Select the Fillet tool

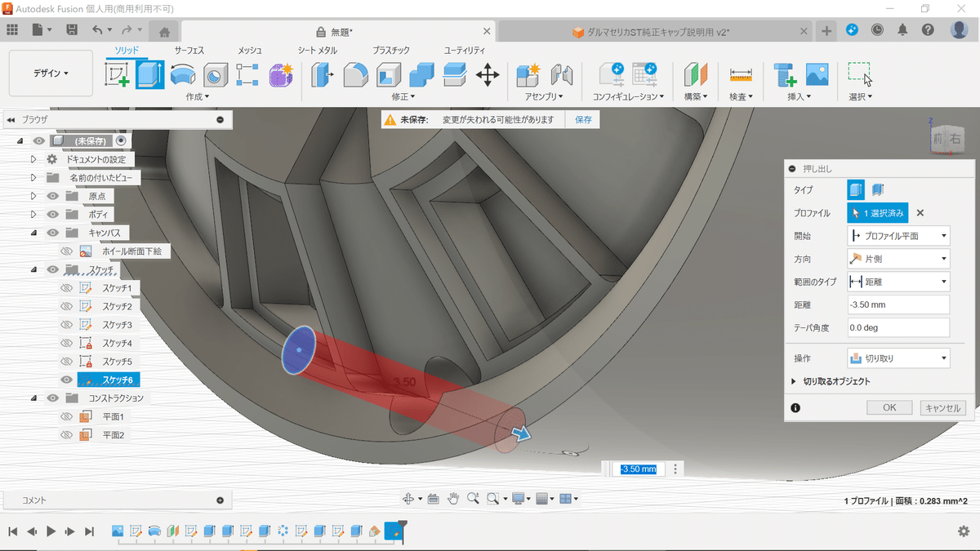tap(356, 75)
